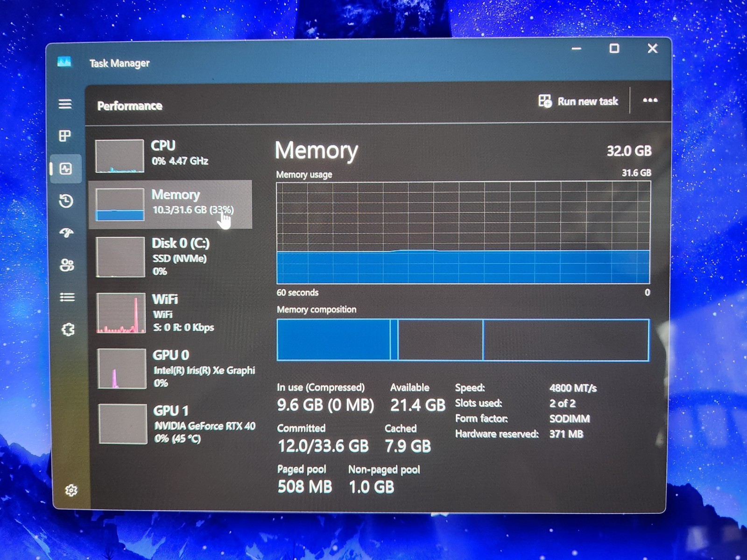The image size is (747, 560).
Task: Open the Startup apps page icon
Action: tap(67, 232)
